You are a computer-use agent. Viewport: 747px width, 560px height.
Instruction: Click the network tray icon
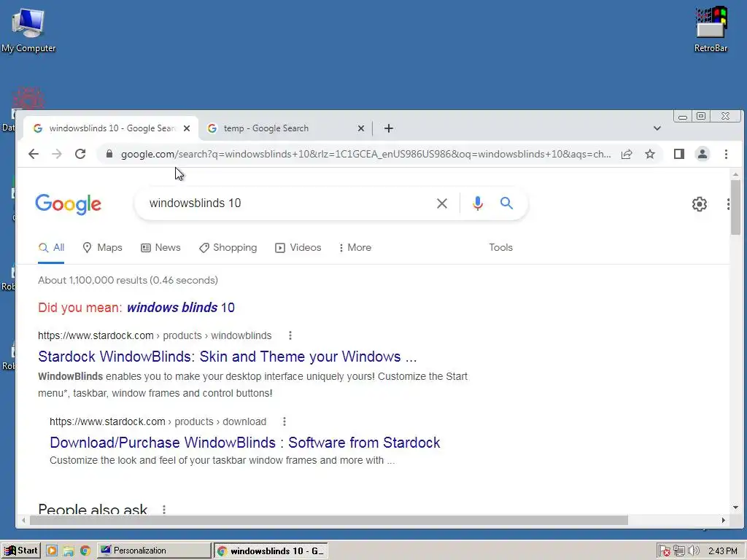tap(679, 551)
